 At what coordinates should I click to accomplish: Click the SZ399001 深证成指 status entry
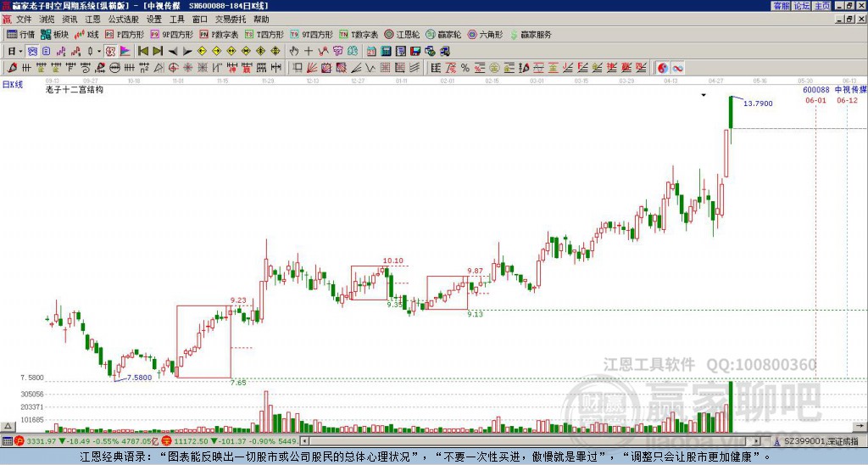821,441
